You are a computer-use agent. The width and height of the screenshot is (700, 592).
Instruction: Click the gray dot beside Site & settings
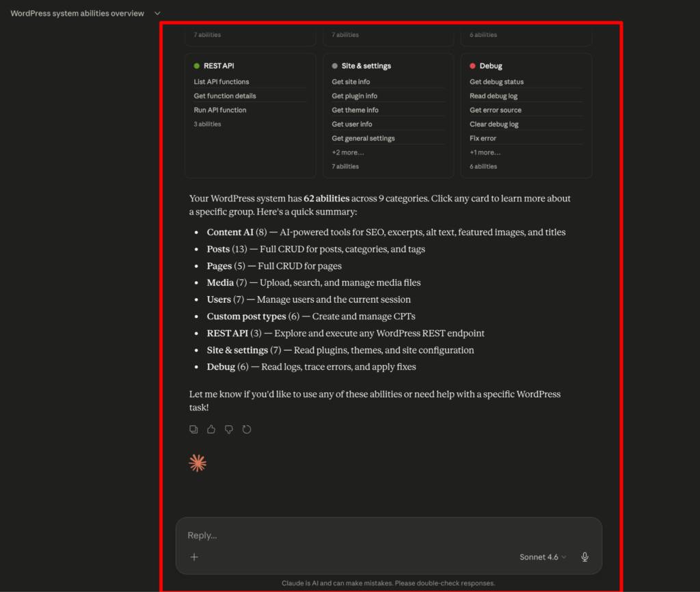pos(334,66)
